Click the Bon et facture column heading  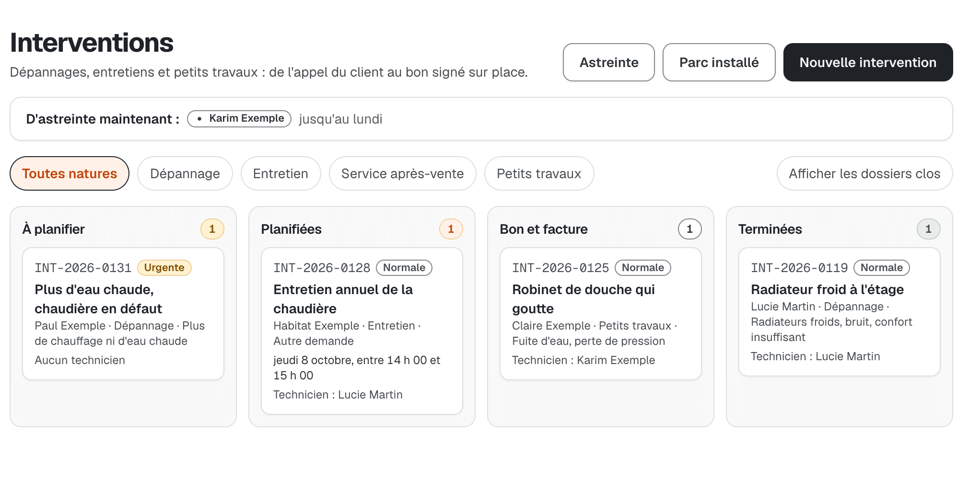pyautogui.click(x=544, y=229)
